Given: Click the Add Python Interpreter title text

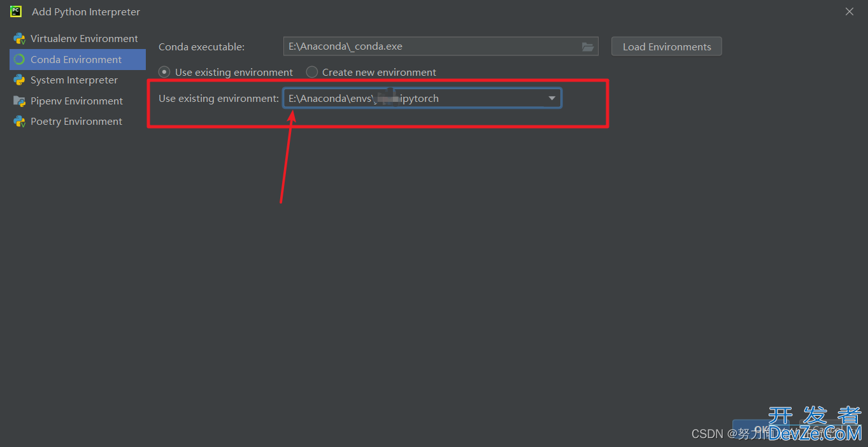Looking at the screenshot, I should click(86, 12).
